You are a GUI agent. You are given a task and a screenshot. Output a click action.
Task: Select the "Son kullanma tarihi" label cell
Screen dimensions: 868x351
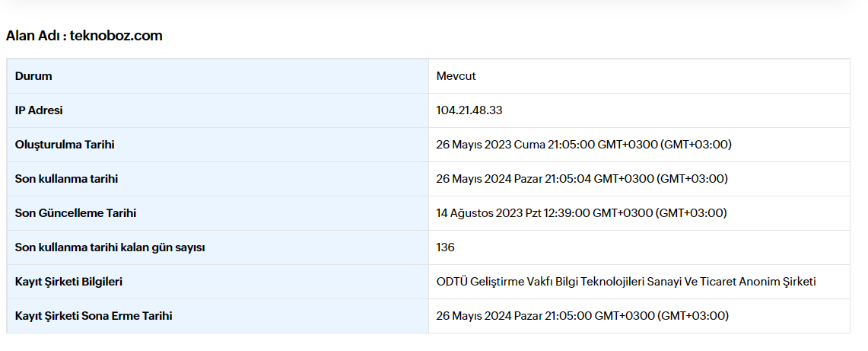[66, 179]
